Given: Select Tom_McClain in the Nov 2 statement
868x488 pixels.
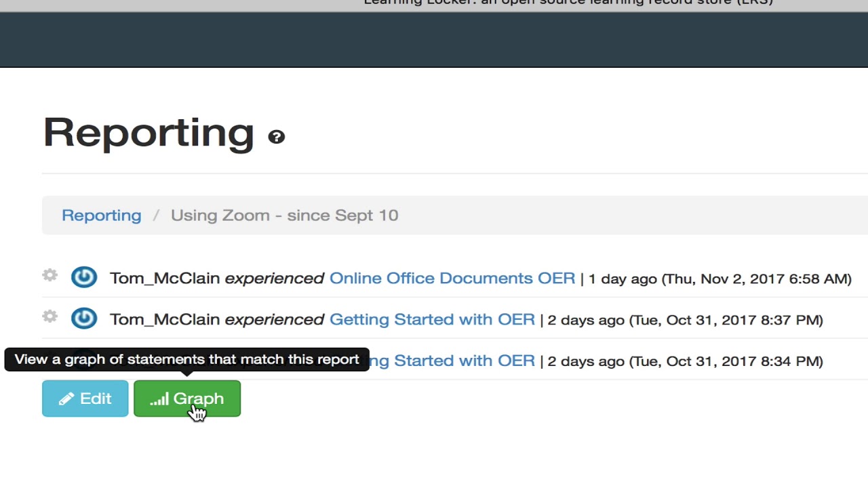Looking at the screenshot, I should tap(165, 279).
